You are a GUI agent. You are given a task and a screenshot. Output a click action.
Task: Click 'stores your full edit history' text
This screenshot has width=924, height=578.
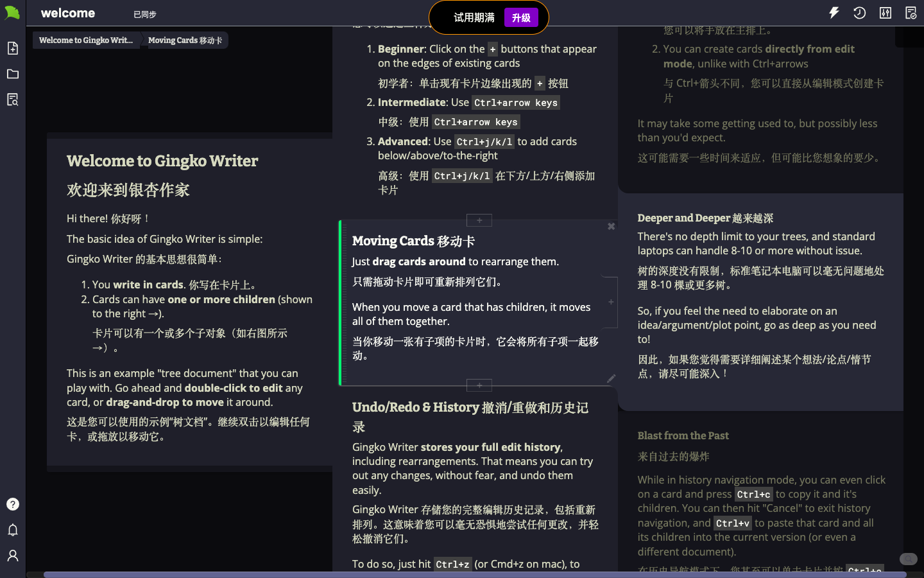click(491, 447)
